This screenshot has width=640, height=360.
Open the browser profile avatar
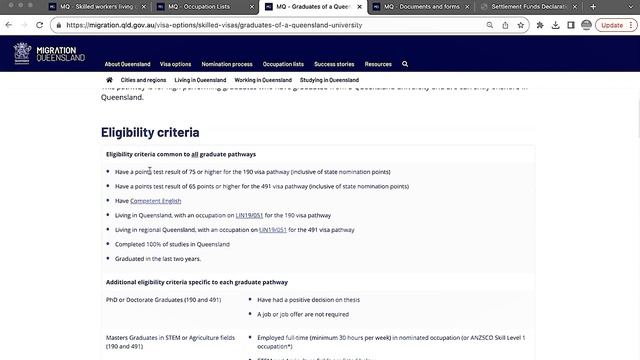(x=586, y=25)
